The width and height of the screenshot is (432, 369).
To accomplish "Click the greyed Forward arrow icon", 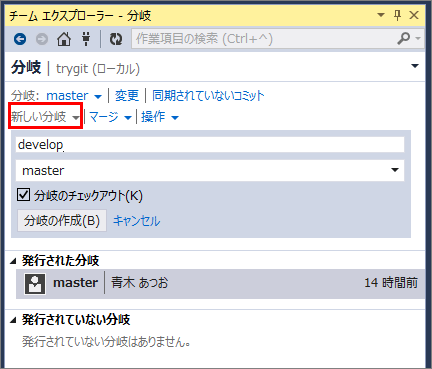I will point(42,39).
